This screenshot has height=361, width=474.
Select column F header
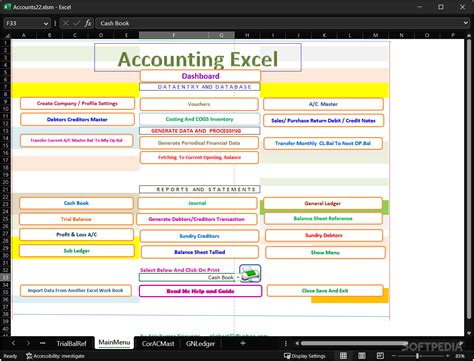174,35
